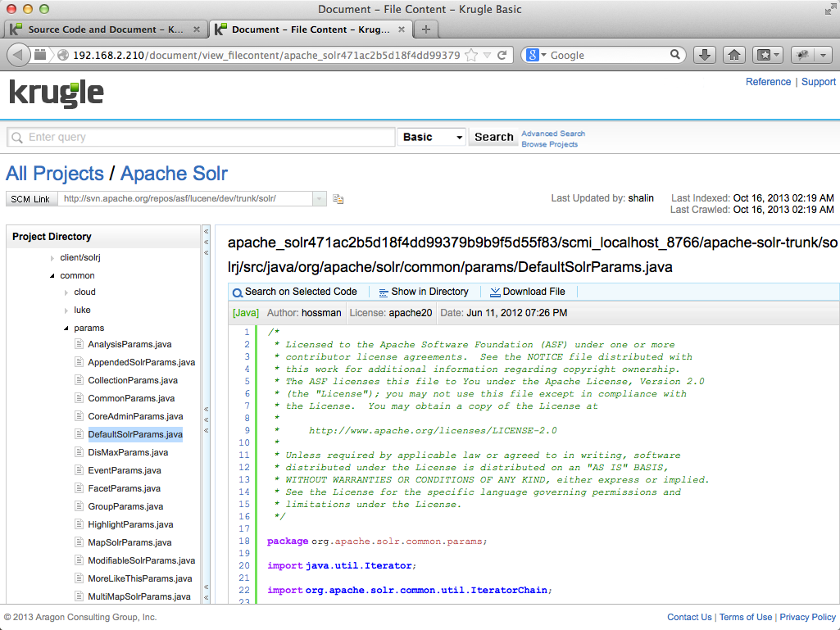The image size is (840, 630).
Task: Click the fullscreen arrows icon in title bar
Action: pos(830,9)
